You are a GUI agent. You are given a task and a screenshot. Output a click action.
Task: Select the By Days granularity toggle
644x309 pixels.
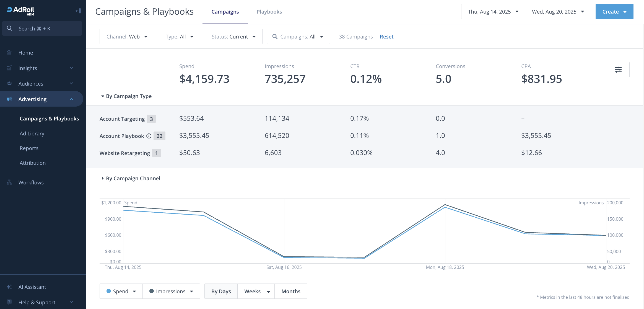tap(221, 291)
